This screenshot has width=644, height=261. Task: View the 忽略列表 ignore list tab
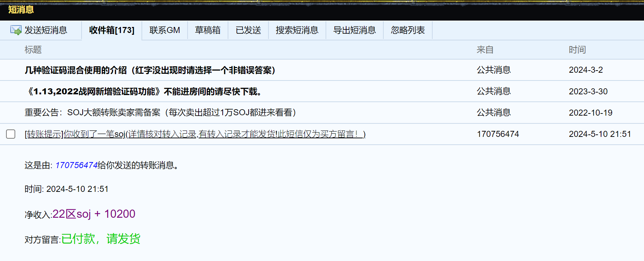click(408, 30)
